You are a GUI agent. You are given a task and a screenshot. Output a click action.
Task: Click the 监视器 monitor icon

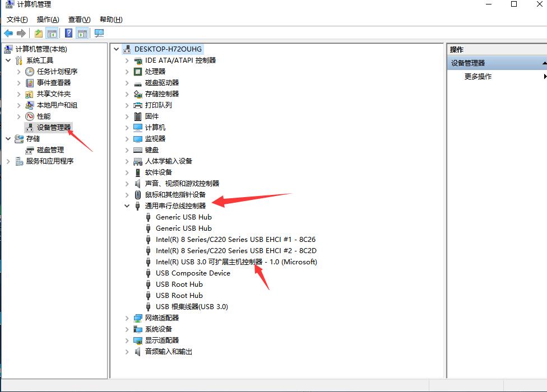[x=138, y=139]
